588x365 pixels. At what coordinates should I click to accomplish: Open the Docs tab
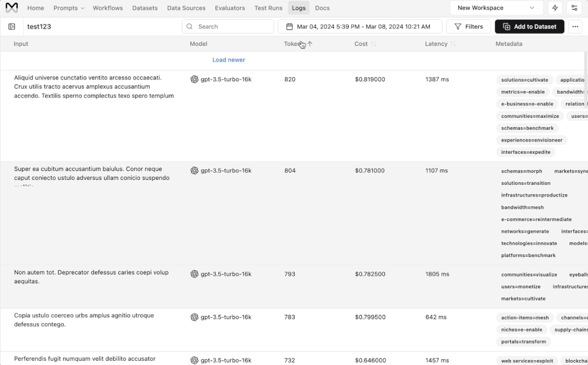point(322,8)
